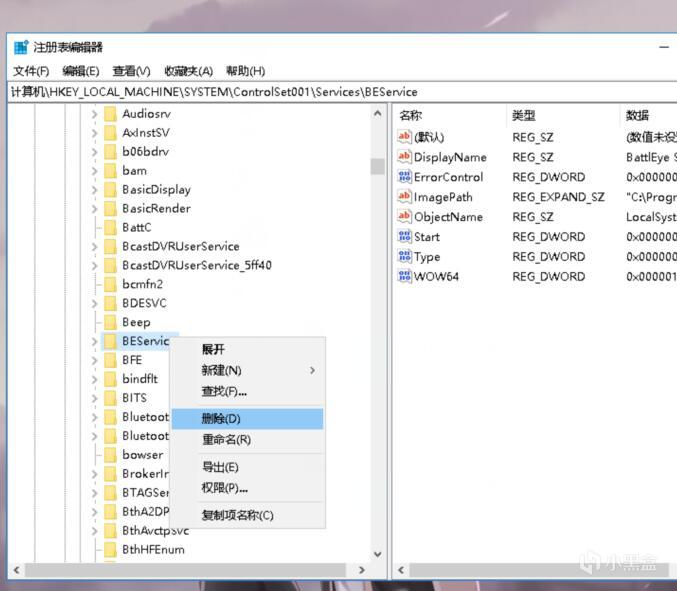Viewport: 677px width, 591px height.
Task: Expand the BDESVC key arrow
Action: pyautogui.click(x=94, y=304)
